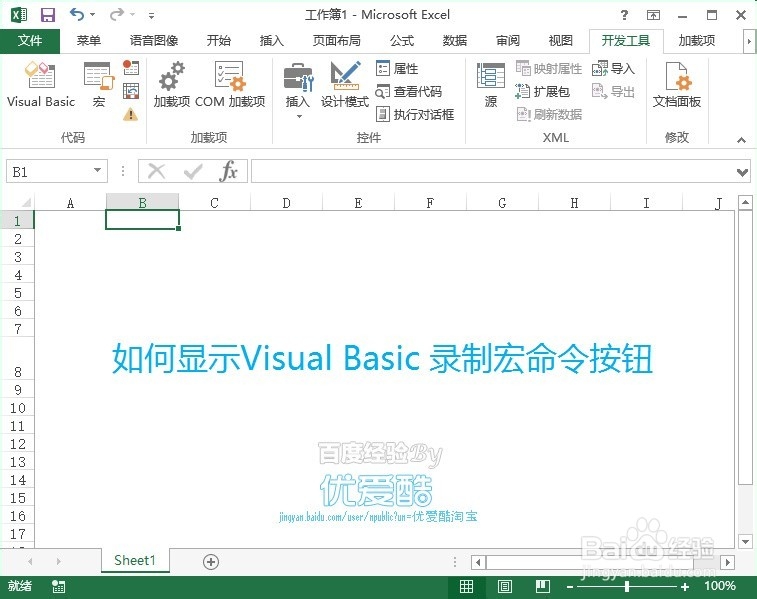Click 导出 XML export
The image size is (757, 599).
click(x=613, y=91)
